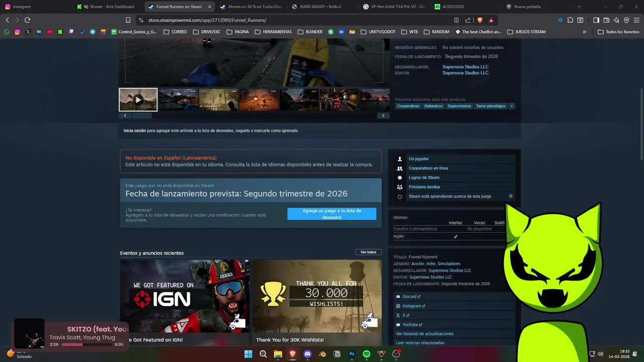Open the Twitch bookmark icon

tap(71, 32)
